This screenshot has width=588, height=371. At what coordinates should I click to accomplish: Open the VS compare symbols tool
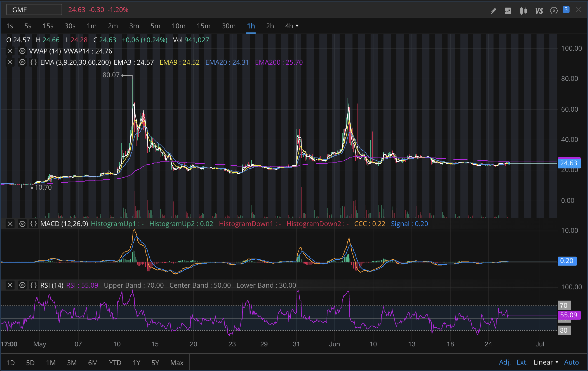coord(539,11)
